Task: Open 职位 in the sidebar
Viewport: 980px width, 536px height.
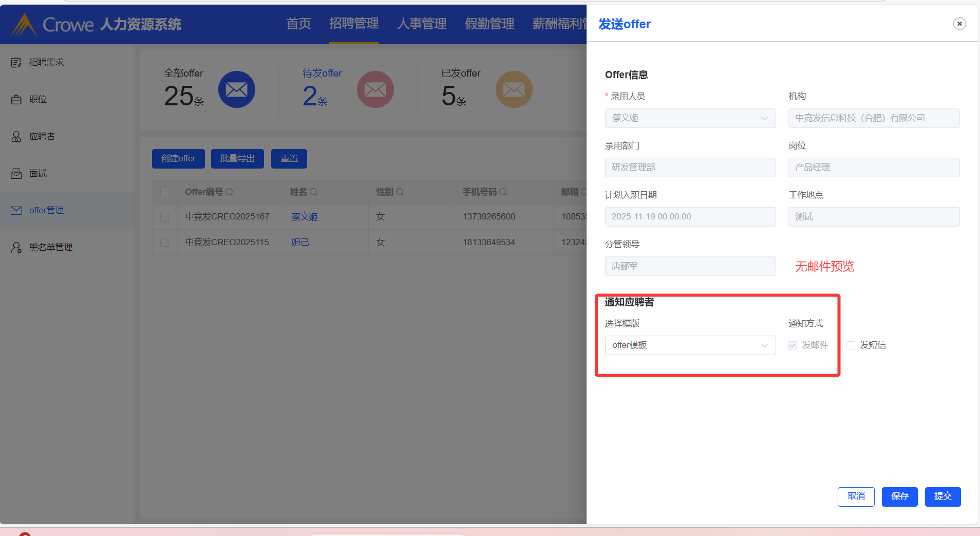Action: pos(67,100)
